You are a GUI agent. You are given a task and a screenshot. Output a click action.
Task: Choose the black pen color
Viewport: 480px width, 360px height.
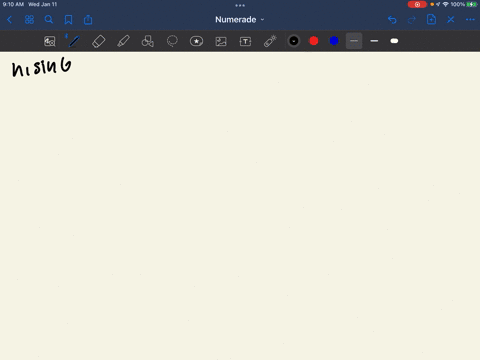294,41
